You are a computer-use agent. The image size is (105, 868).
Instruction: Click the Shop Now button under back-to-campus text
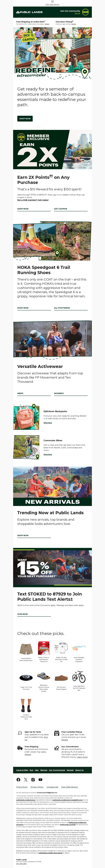25,119
